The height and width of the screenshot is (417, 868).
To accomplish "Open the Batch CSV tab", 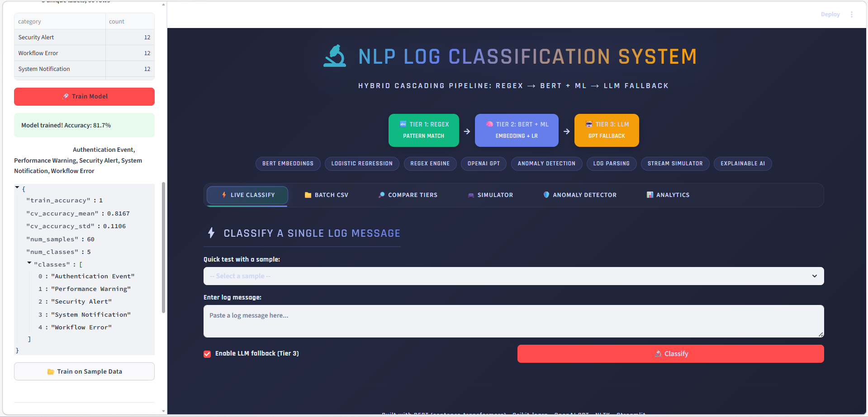I will tap(327, 195).
